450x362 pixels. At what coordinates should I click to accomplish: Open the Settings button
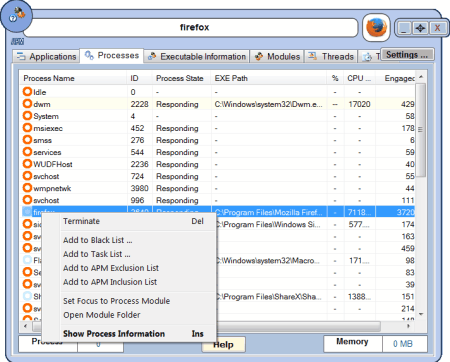coord(407,55)
